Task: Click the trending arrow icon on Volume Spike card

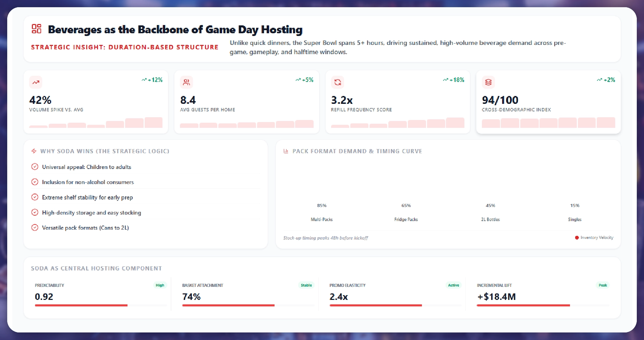Action: click(36, 82)
